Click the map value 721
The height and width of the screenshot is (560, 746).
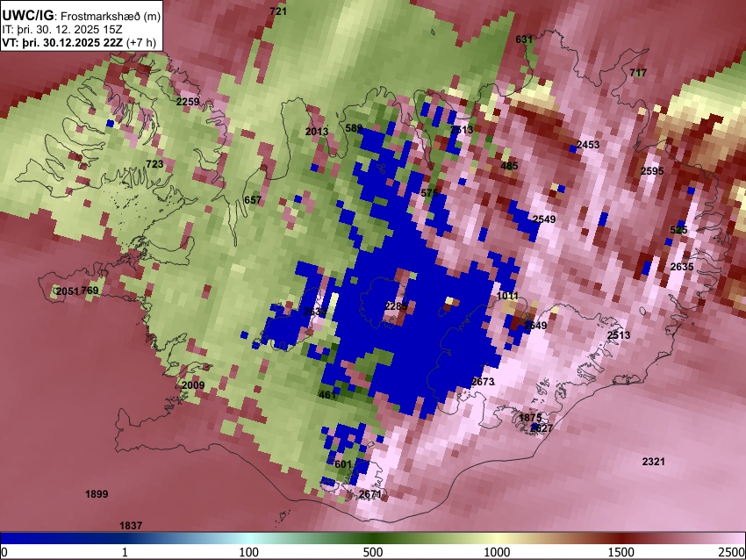[278, 11]
